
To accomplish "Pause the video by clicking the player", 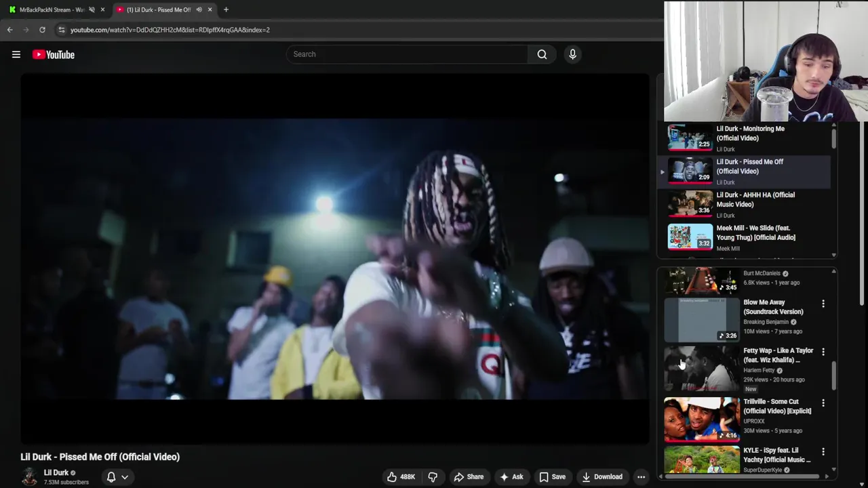I will (x=335, y=259).
